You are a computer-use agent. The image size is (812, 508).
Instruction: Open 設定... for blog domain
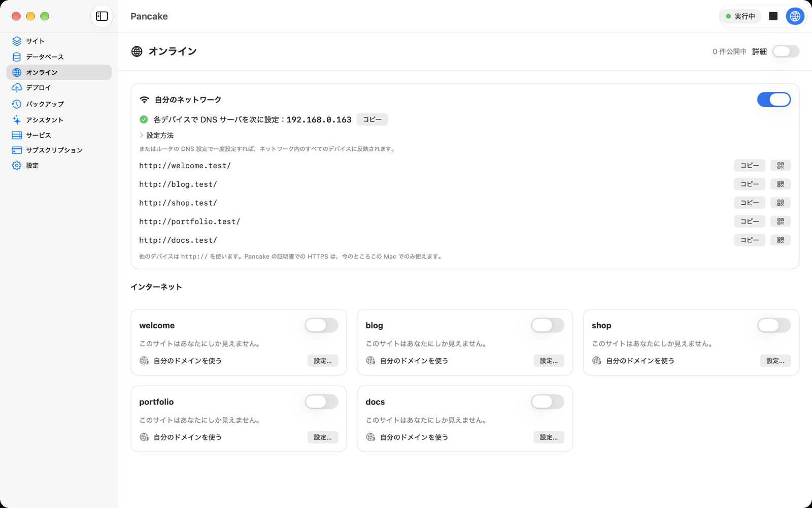click(549, 361)
